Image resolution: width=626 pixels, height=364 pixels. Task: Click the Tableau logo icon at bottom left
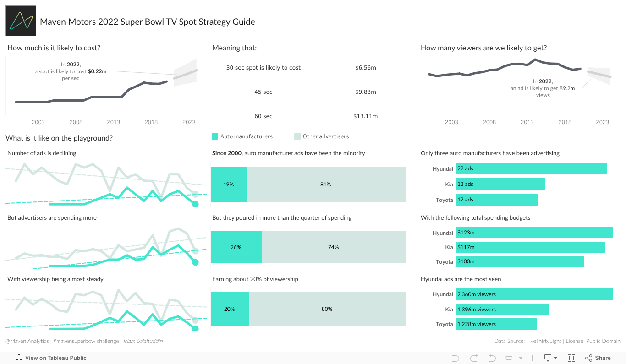[x=19, y=358]
